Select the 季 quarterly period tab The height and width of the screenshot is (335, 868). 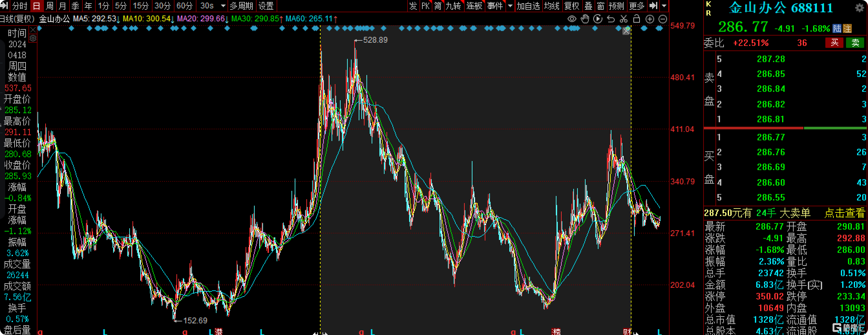tap(75, 6)
